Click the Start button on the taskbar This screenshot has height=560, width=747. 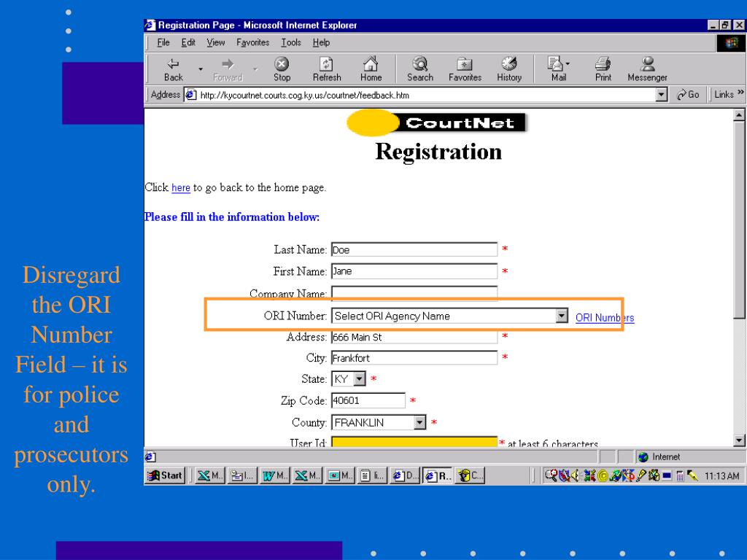coord(163,475)
